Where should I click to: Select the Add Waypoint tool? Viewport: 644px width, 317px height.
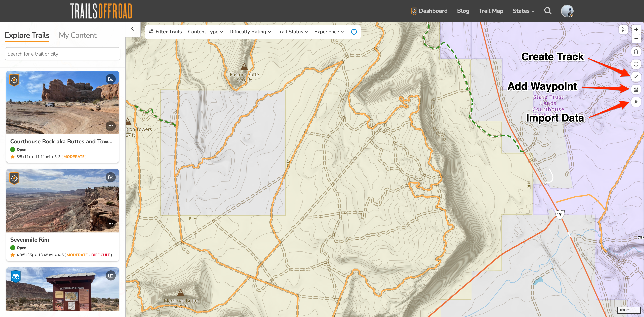636,89
